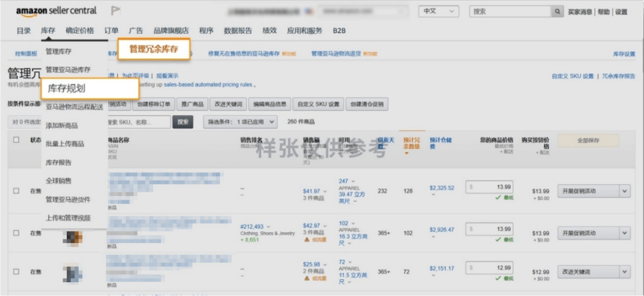Click 开展促销活动 button in the $2,325.52 row
Viewport: 644px width, 296px height.
click(x=588, y=191)
